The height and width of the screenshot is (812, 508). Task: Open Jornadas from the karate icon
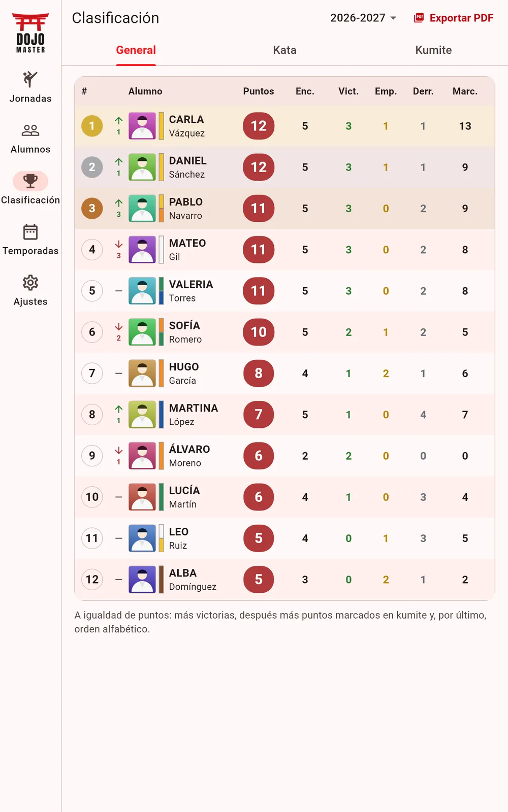pos(30,79)
